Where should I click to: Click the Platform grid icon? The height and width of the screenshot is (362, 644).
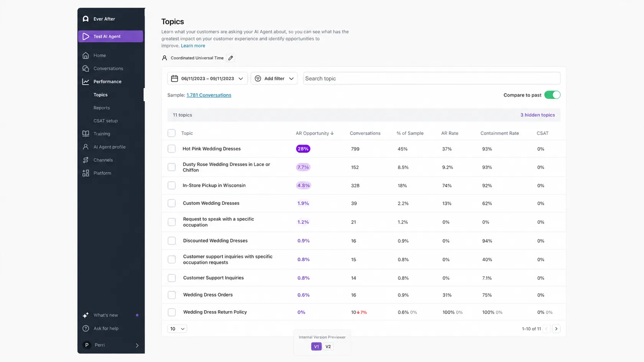(x=86, y=173)
